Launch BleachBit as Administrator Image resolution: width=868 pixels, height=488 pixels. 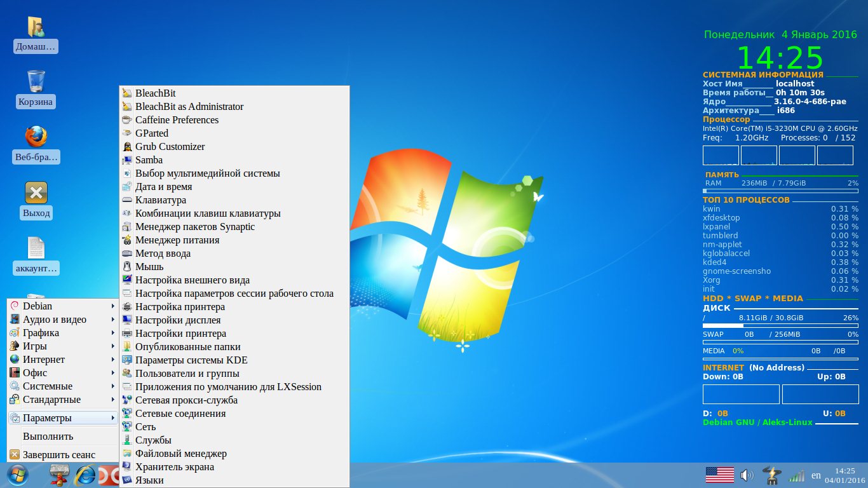(x=234, y=106)
